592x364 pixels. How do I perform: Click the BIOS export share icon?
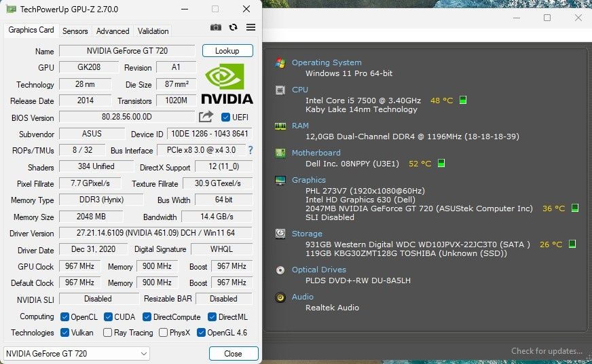206,117
